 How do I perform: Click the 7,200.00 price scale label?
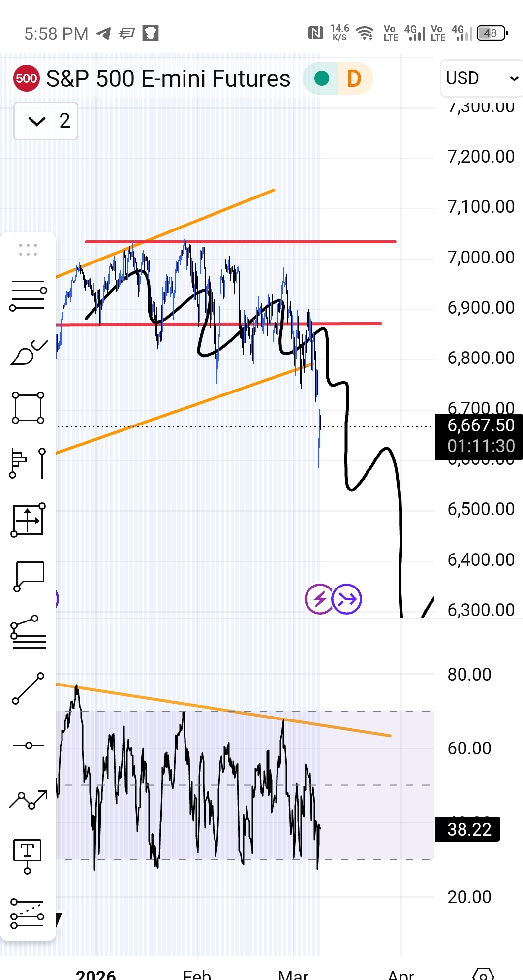tap(481, 157)
